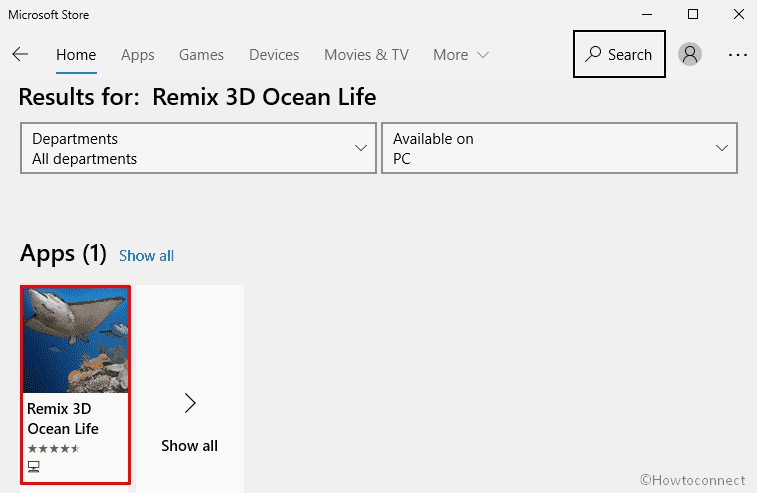The width and height of the screenshot is (757, 493).
Task: Click the Remix 3D Ocean Life title
Action: pos(63,419)
